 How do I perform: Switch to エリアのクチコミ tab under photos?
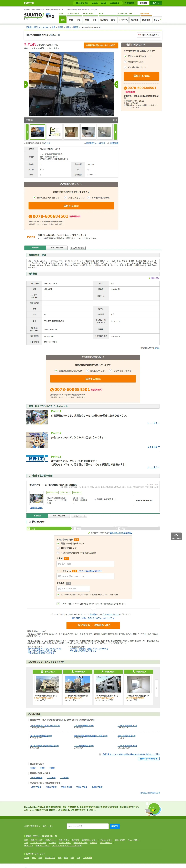pyautogui.click(x=77, y=248)
